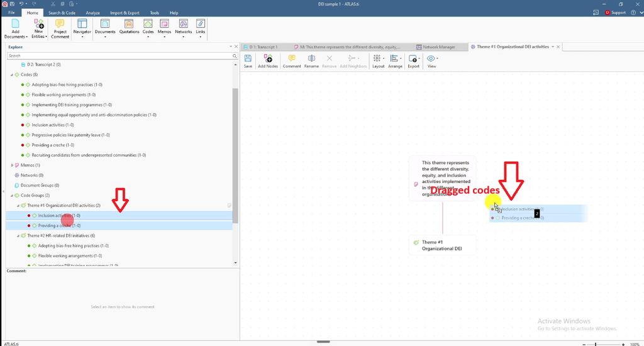Image resolution: width=644 pixels, height=346 pixels.
Task: Close the Explore panel
Action: pos(236,47)
